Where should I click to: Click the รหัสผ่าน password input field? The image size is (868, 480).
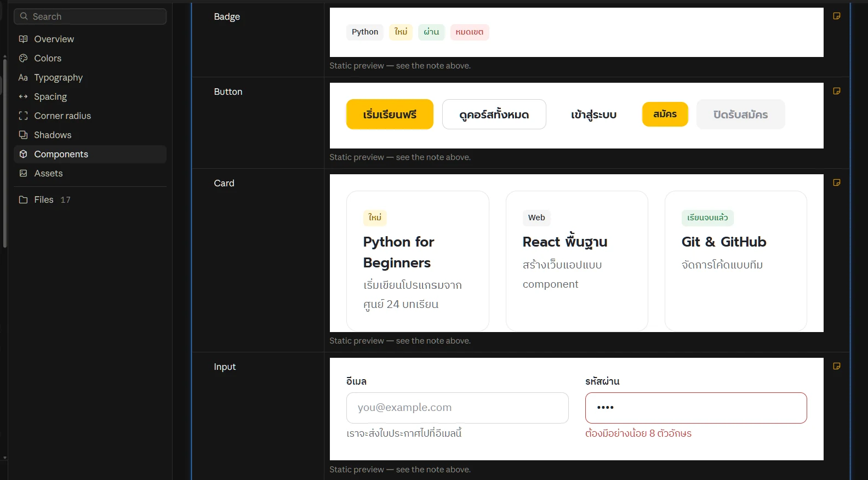(696, 408)
